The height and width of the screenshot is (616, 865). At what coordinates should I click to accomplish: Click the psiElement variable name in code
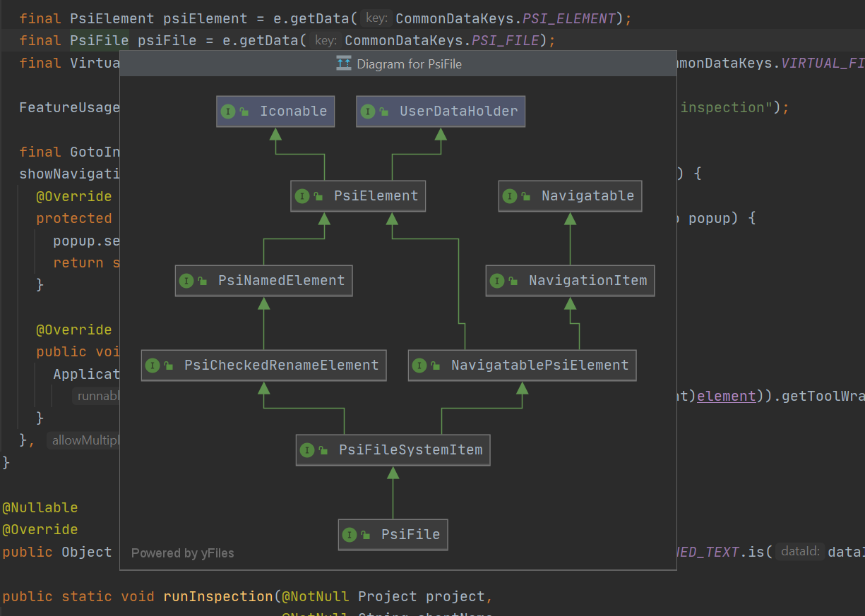click(205, 18)
